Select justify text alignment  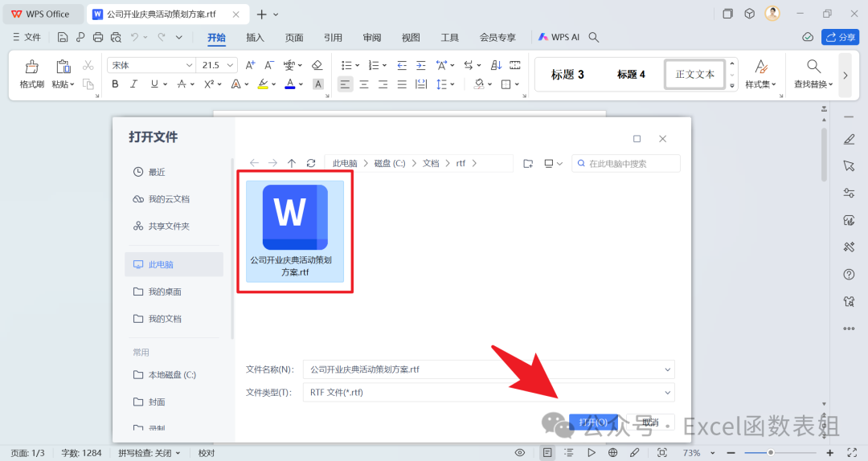pos(402,84)
